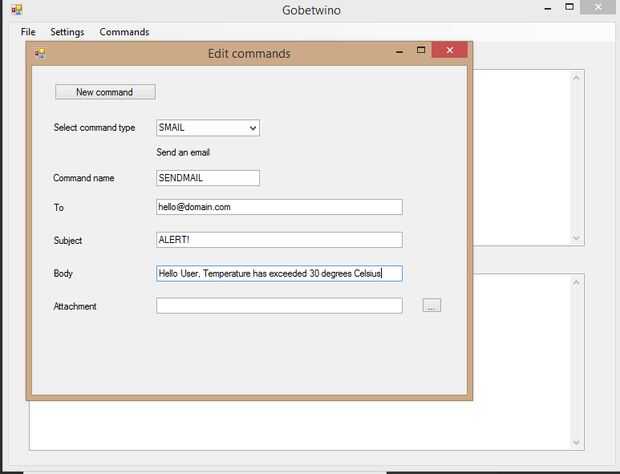Viewport: 620px width, 474px height.
Task: Minimize the Edit commands dialog
Action: (399, 51)
